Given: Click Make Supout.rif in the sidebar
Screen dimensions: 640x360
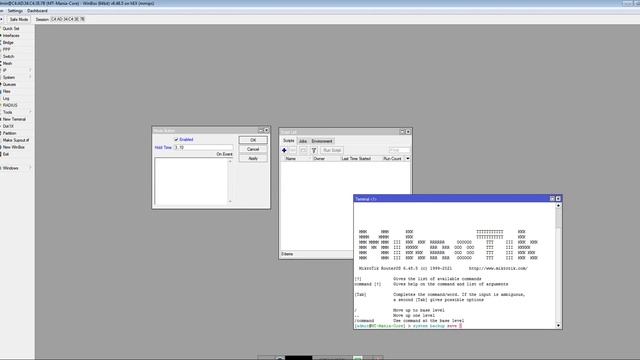Looking at the screenshot, I should (16, 140).
